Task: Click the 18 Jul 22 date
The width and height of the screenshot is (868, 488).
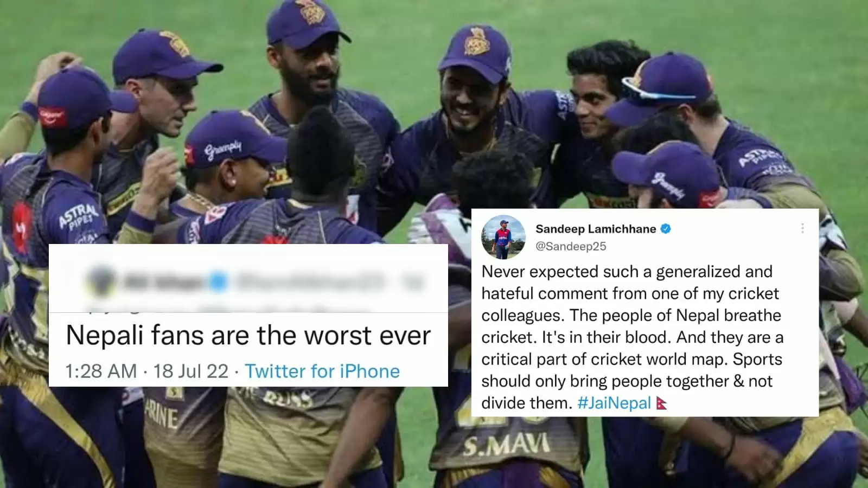Action: [x=191, y=371]
